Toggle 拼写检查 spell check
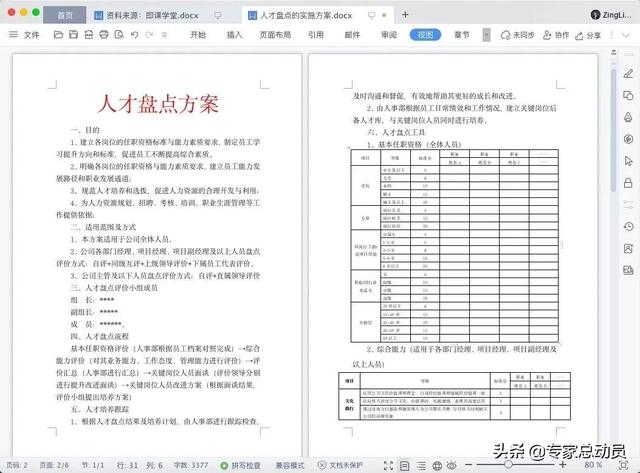Screen dimensions: 640x473 coord(240,465)
